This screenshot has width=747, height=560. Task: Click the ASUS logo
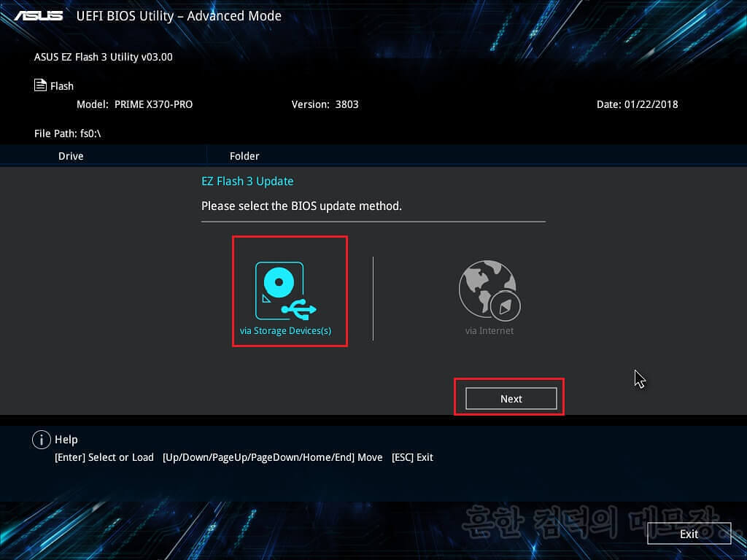click(39, 16)
